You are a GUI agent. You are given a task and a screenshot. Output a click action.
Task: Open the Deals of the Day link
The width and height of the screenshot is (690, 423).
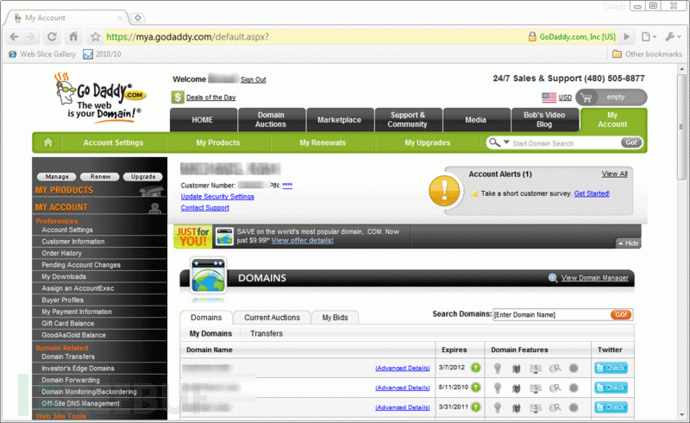click(211, 97)
